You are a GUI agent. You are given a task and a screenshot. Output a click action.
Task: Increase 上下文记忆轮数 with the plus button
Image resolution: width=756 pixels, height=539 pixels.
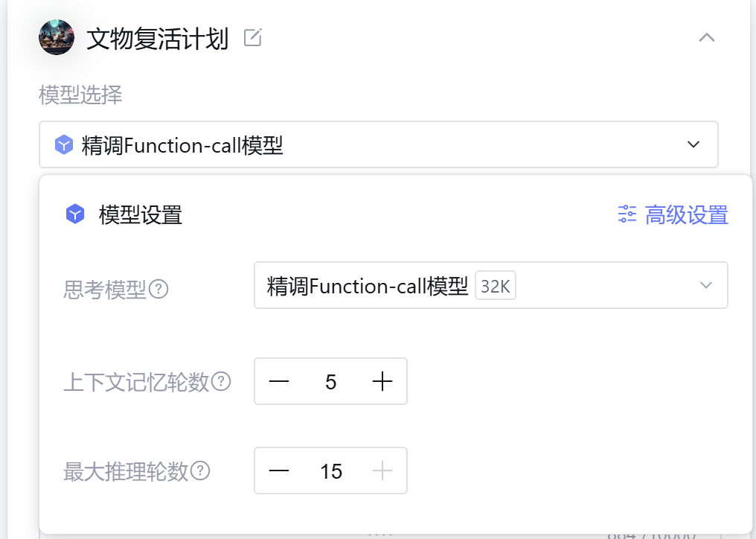coord(382,382)
